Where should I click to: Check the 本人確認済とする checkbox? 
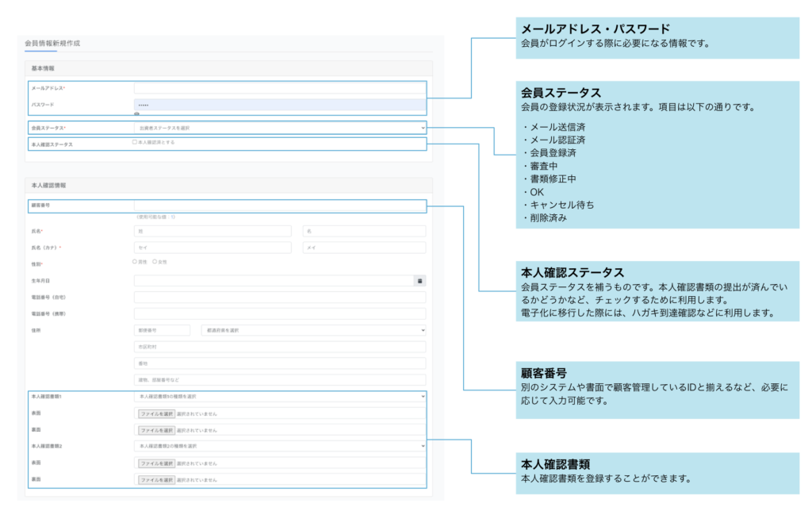pos(135,142)
